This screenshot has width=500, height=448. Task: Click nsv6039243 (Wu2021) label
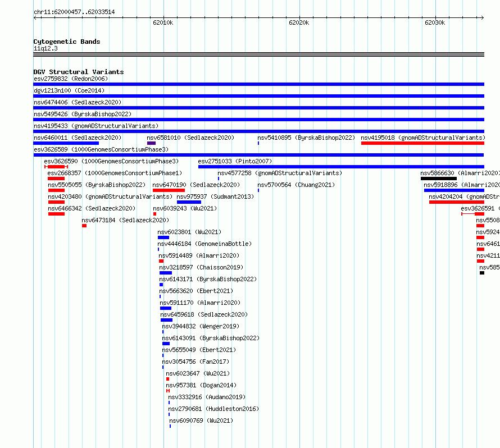(185, 208)
